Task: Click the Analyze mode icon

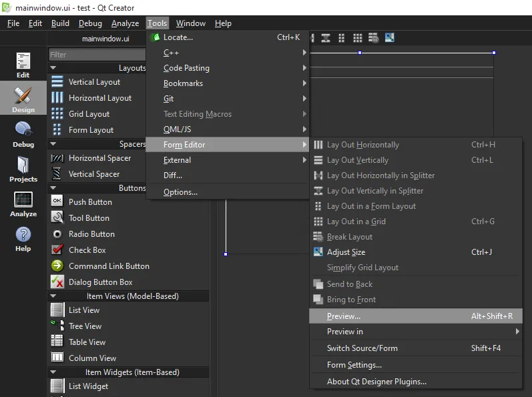Action: click(x=23, y=204)
